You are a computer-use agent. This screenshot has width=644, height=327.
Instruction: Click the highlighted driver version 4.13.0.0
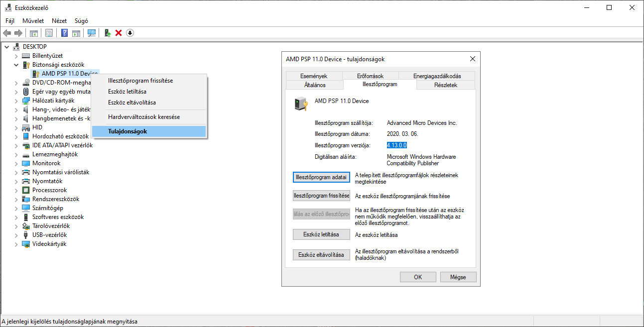click(x=397, y=145)
